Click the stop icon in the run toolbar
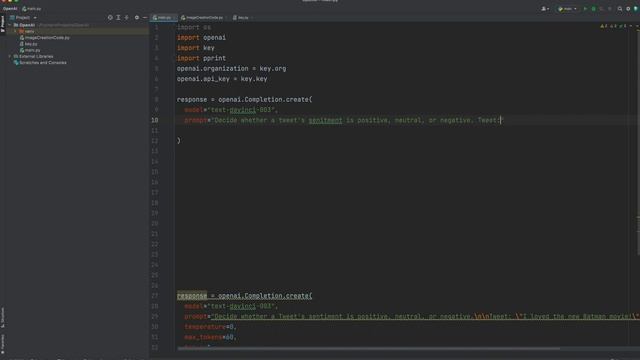640x360 pixels. click(x=610, y=9)
